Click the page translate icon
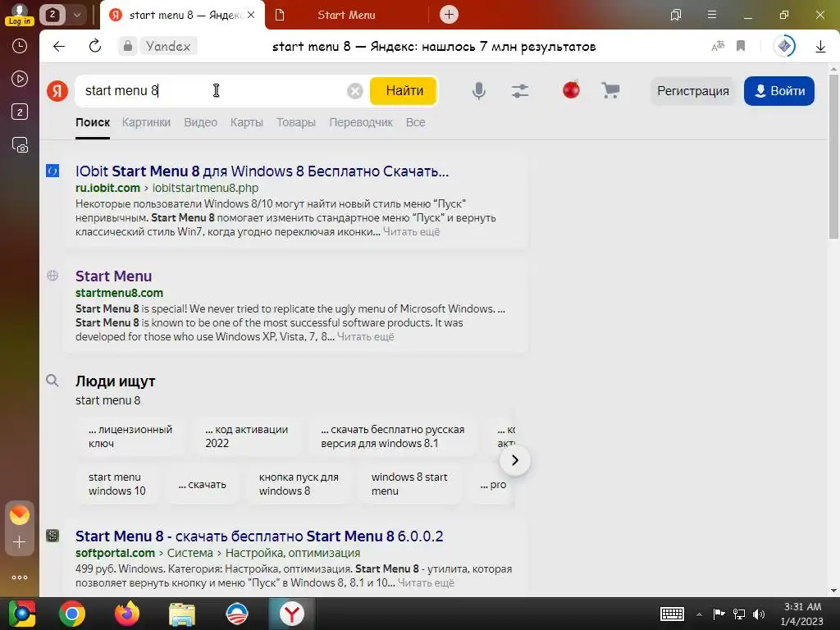Viewport: 840px width, 630px height. (718, 46)
